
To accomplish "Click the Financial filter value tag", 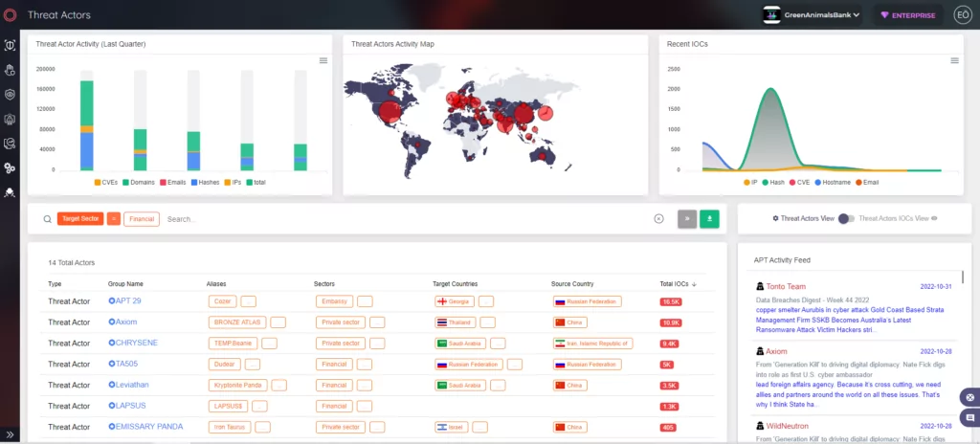I will pyautogui.click(x=142, y=219).
